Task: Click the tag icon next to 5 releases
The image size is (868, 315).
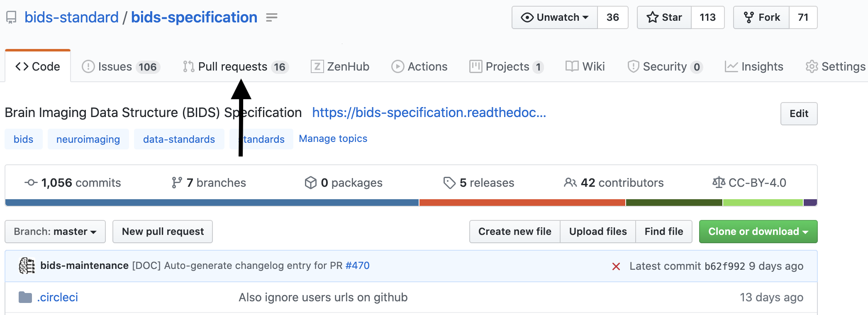Action: tap(449, 183)
